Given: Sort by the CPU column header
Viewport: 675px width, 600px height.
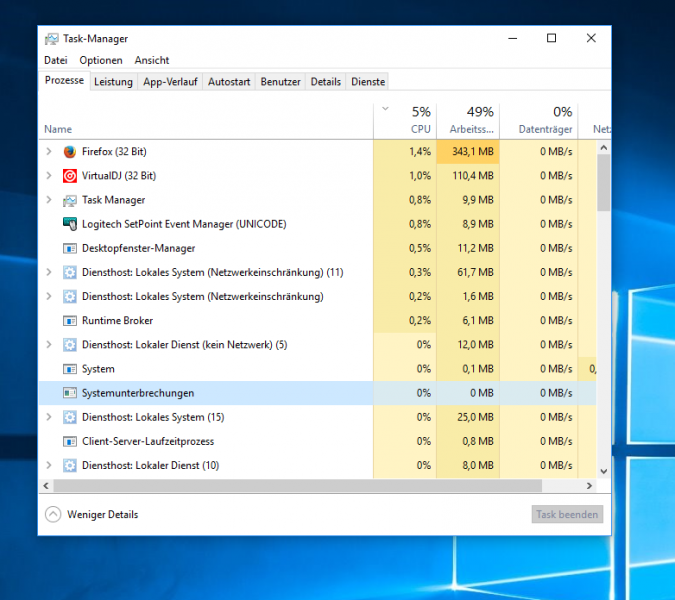Looking at the screenshot, I should 405,121.
